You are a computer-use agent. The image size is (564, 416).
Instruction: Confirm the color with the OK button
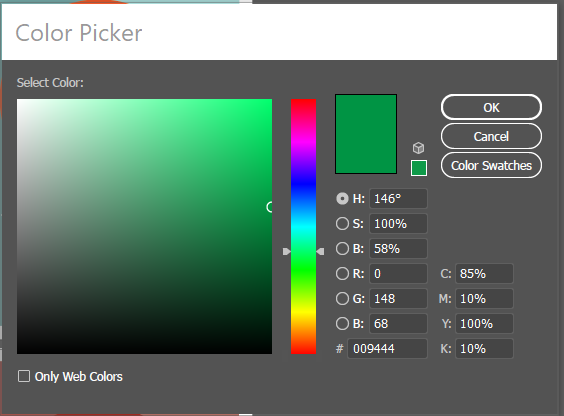[x=491, y=108]
